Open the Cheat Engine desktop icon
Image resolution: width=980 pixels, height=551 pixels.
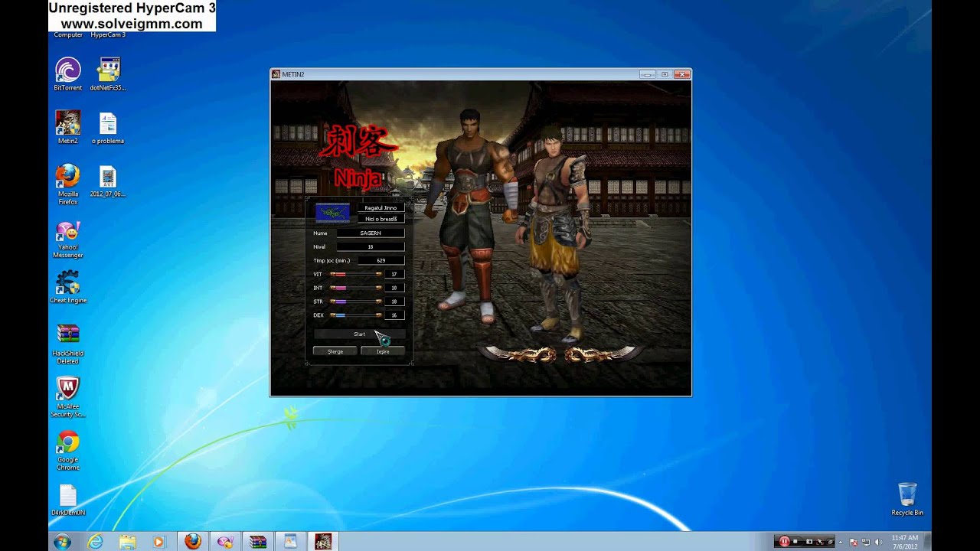pos(68,283)
